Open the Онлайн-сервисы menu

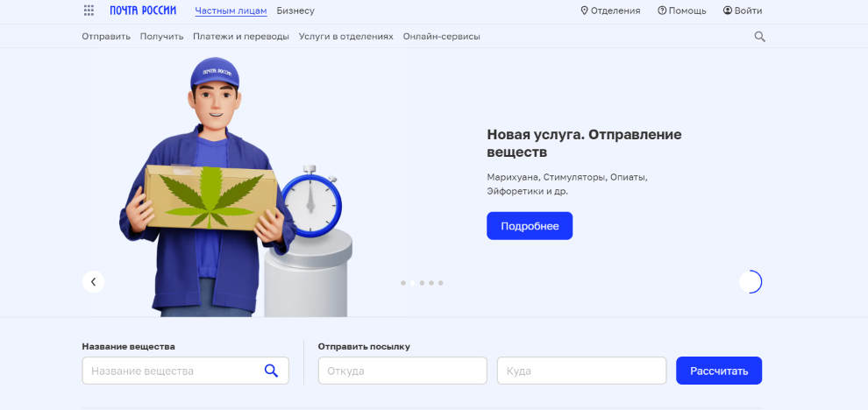(441, 37)
